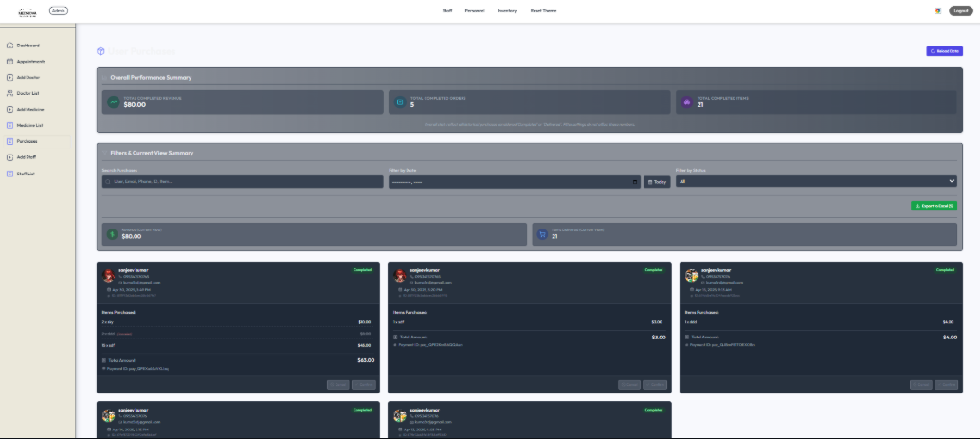Click the avatar on the Apr 14 order card

coord(108,415)
